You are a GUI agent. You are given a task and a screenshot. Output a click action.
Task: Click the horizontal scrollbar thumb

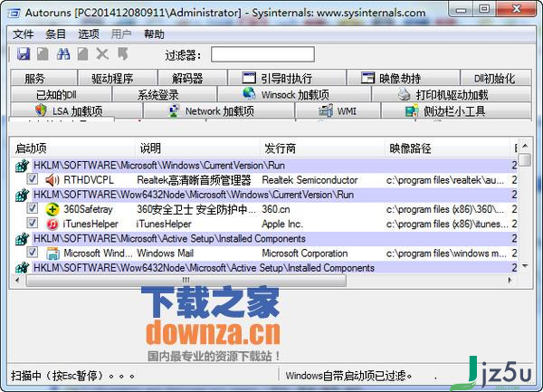pyautogui.click(x=186, y=281)
